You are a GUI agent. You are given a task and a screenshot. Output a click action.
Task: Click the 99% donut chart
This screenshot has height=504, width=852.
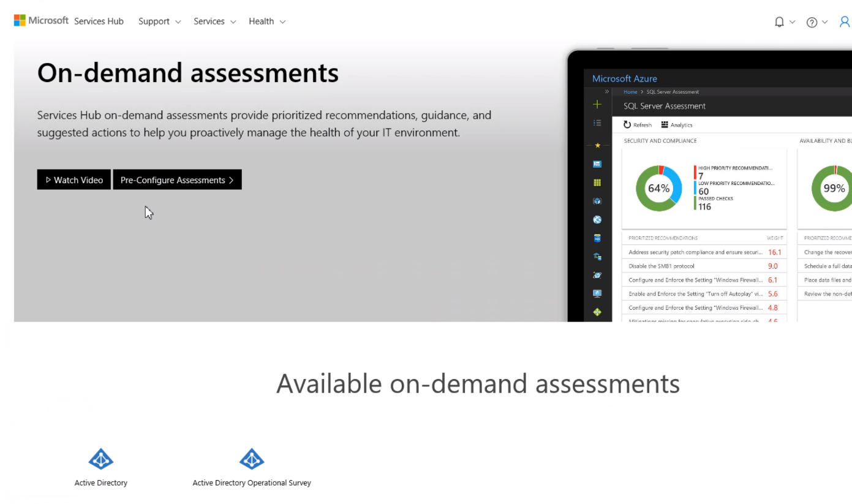(832, 189)
